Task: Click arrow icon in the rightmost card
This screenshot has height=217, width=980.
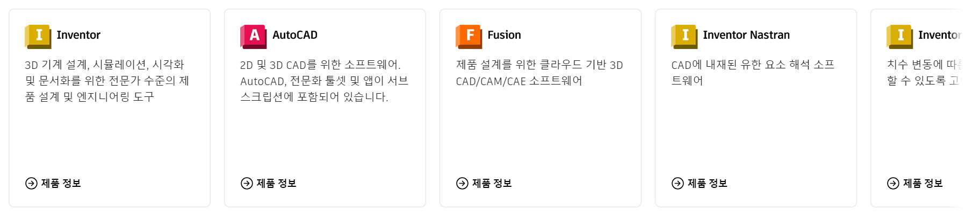Action: [893, 184]
